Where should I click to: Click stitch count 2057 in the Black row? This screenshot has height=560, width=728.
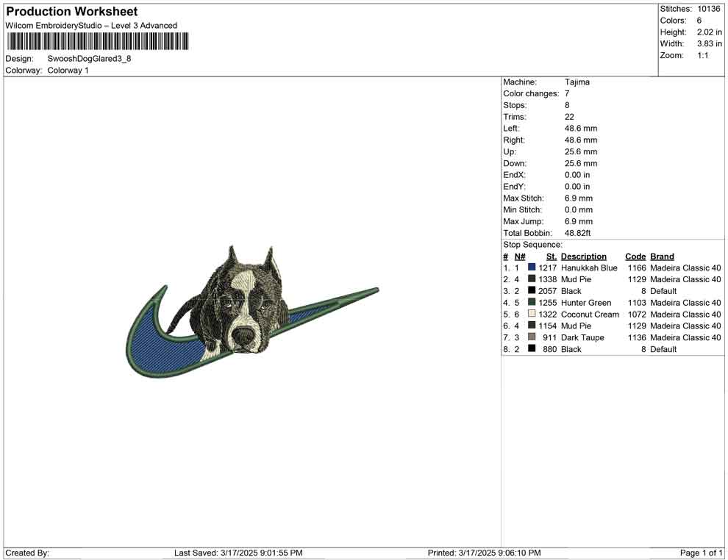click(x=547, y=291)
